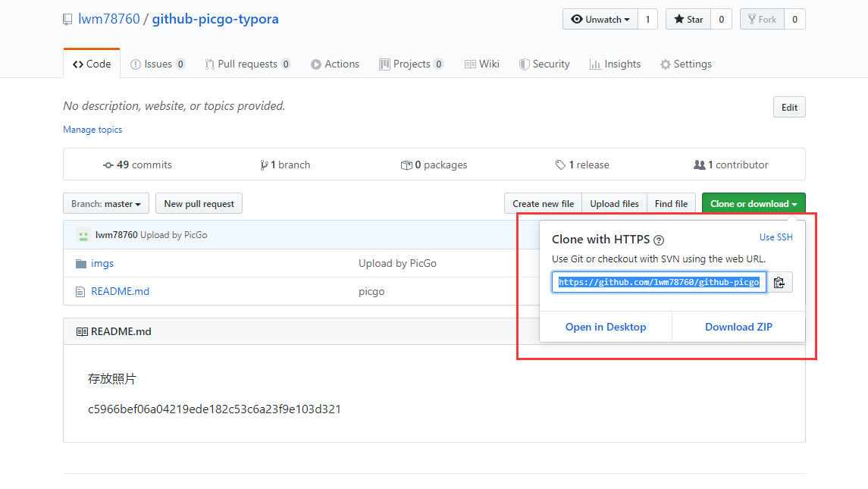View the 1 branch list
Image resolution: width=868 pixels, height=489 pixels.
285,165
